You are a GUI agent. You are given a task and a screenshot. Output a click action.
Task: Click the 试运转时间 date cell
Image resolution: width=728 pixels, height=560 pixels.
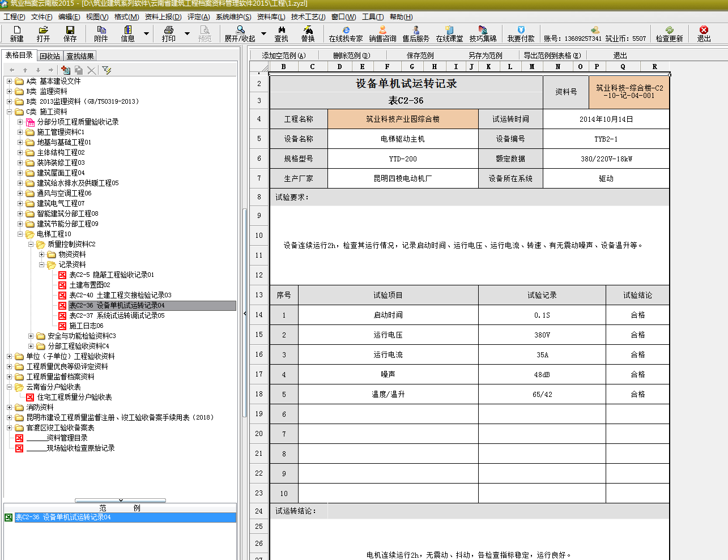coord(606,119)
